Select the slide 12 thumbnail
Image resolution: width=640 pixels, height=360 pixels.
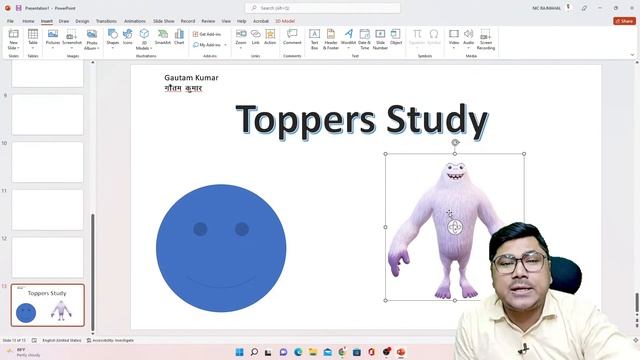tap(48, 257)
